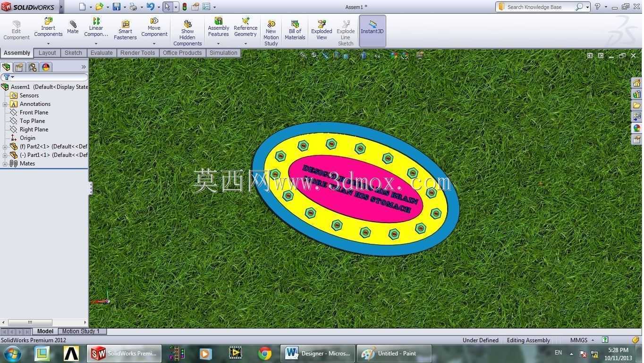This screenshot has width=644, height=363.
Task: Open the Options icon in the quick toolbar
Action: 206,7
